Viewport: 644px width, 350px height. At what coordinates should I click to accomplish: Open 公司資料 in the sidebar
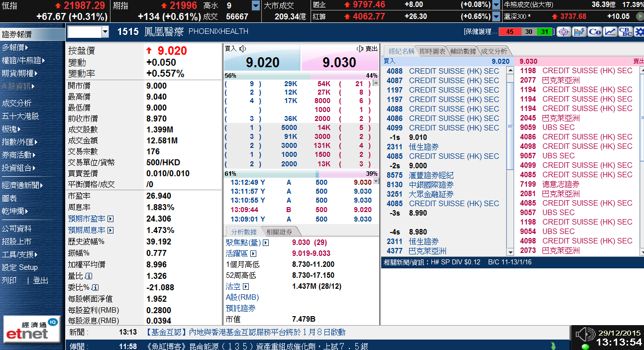click(x=16, y=229)
